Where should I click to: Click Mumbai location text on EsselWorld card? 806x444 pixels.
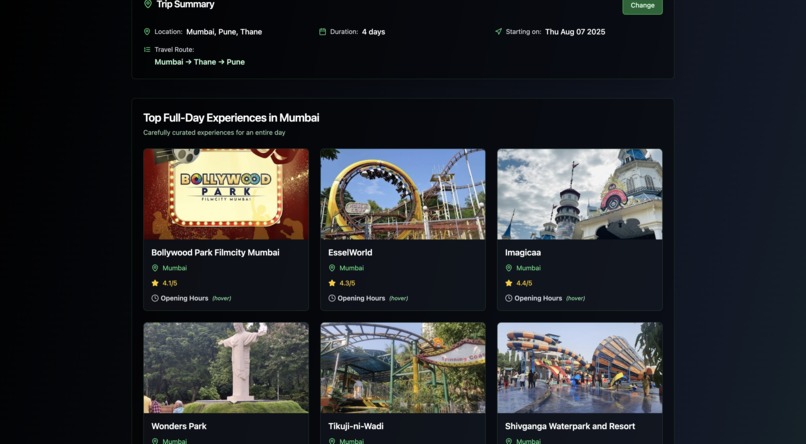tap(352, 268)
